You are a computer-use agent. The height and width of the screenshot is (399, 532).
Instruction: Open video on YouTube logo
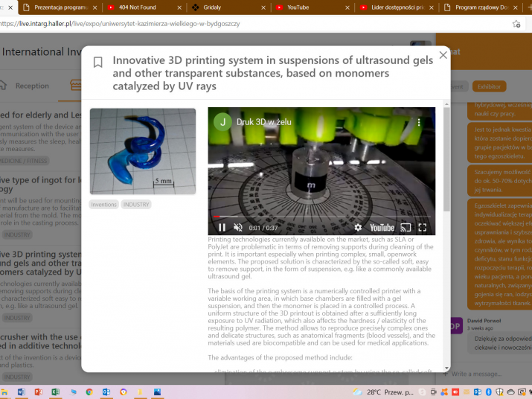(x=382, y=227)
